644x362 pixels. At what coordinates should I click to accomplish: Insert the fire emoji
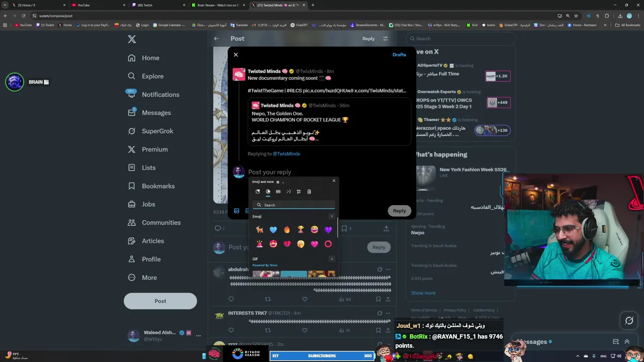(x=287, y=230)
